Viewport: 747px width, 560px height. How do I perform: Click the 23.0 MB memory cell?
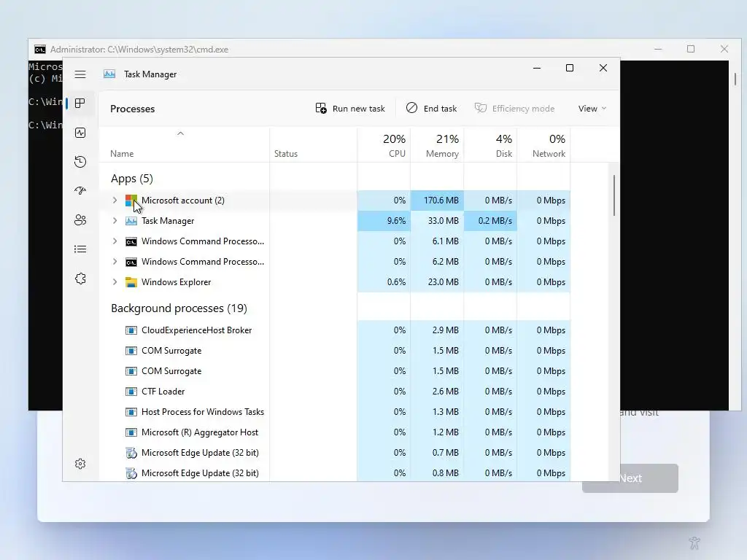tap(438, 282)
